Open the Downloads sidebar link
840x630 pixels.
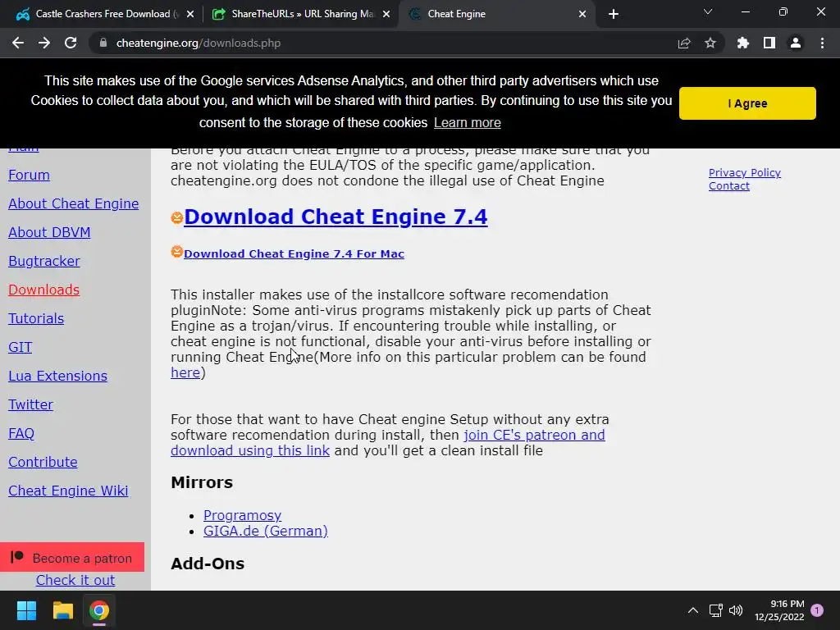click(44, 290)
